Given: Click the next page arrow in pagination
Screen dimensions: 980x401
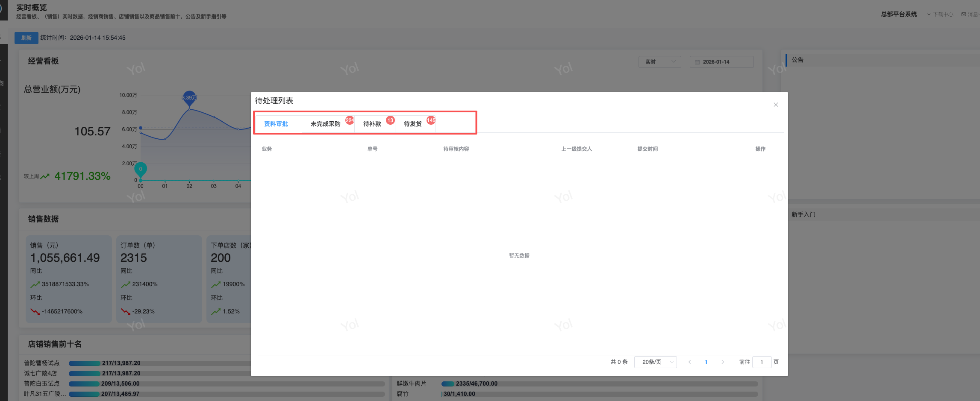Looking at the screenshot, I should 723,362.
